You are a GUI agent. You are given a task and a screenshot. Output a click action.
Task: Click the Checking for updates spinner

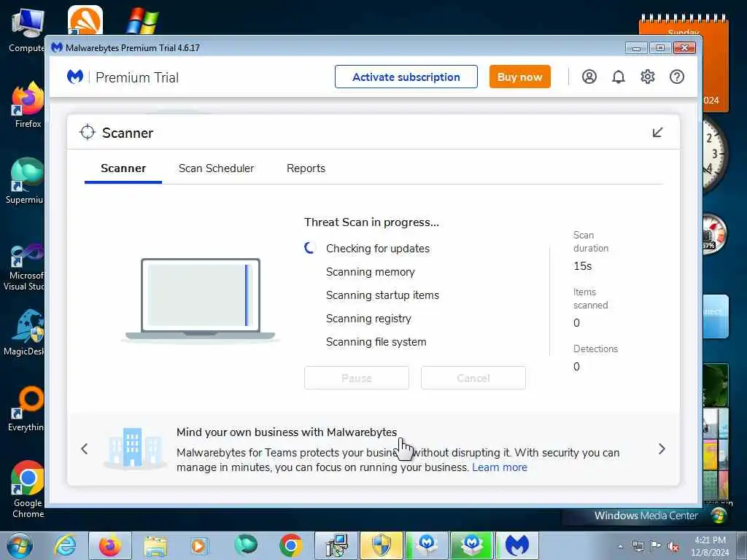click(309, 248)
